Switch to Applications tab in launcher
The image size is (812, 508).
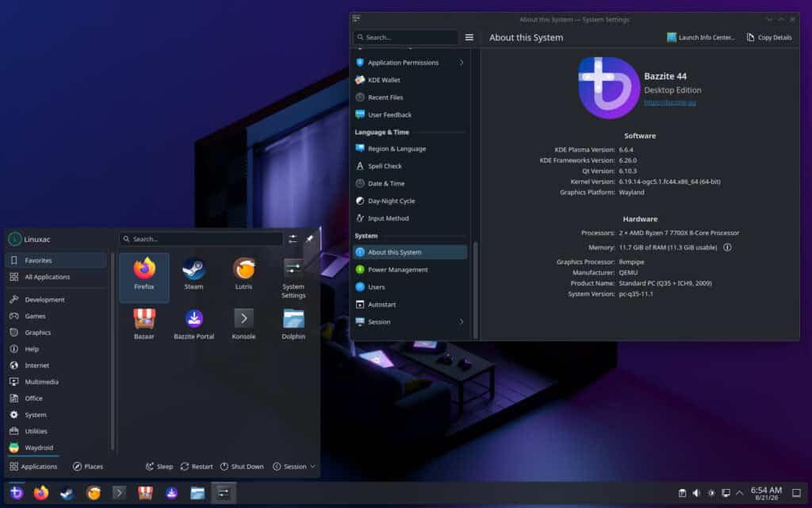pos(33,467)
